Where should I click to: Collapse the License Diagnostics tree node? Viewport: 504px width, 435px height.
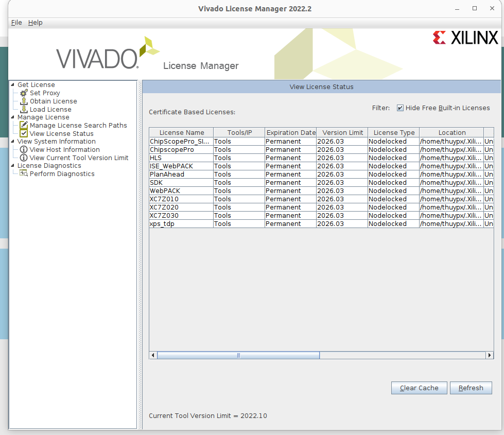(x=12, y=166)
